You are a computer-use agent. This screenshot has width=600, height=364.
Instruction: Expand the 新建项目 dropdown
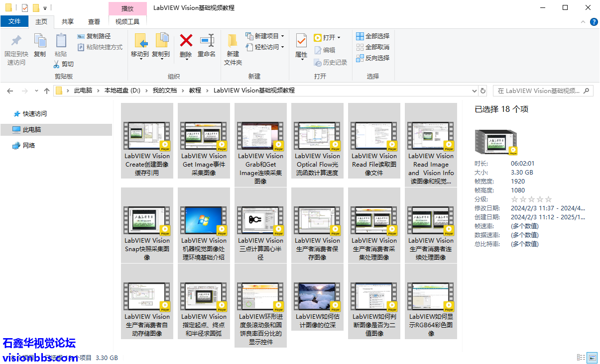(282, 36)
